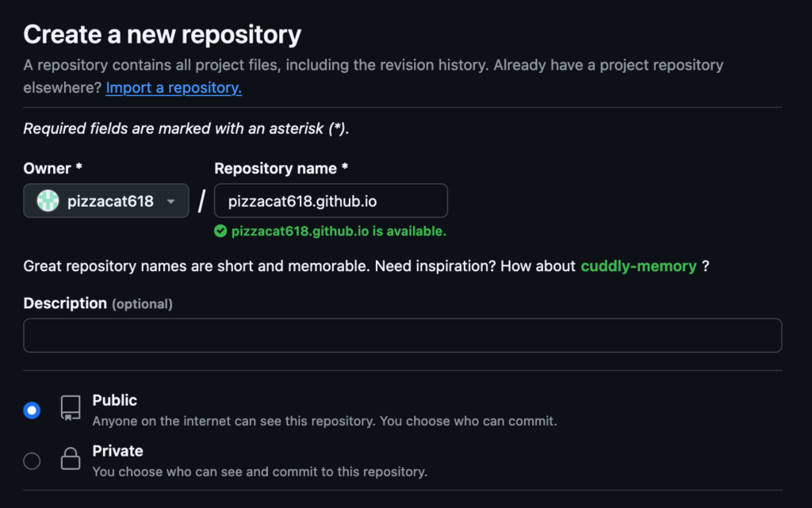Image resolution: width=812 pixels, height=508 pixels.
Task: Follow the Import a repository link
Action: coord(174,87)
